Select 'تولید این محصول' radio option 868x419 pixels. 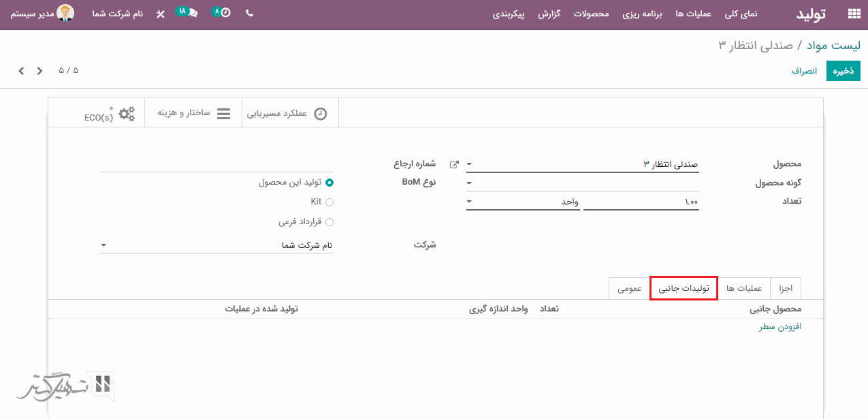[329, 183]
